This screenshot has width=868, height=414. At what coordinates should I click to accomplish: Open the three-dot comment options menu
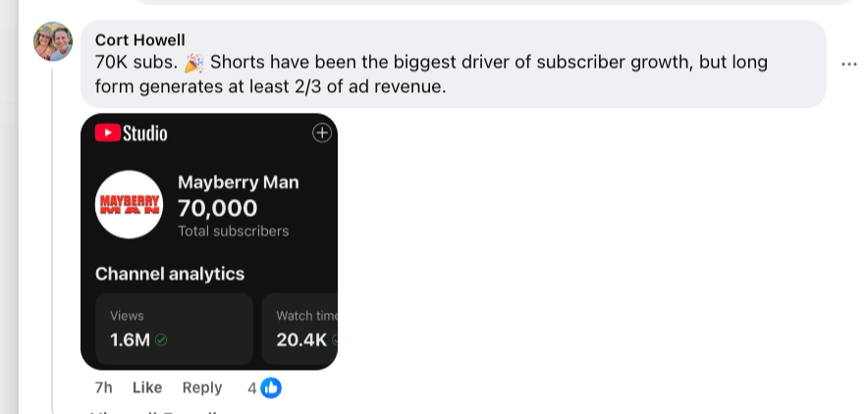pos(849,65)
